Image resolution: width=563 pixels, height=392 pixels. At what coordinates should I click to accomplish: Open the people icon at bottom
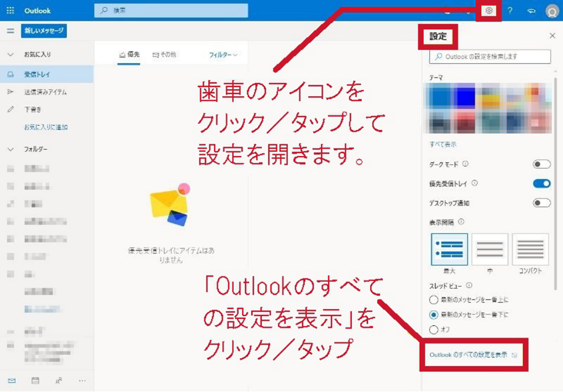[x=59, y=380]
